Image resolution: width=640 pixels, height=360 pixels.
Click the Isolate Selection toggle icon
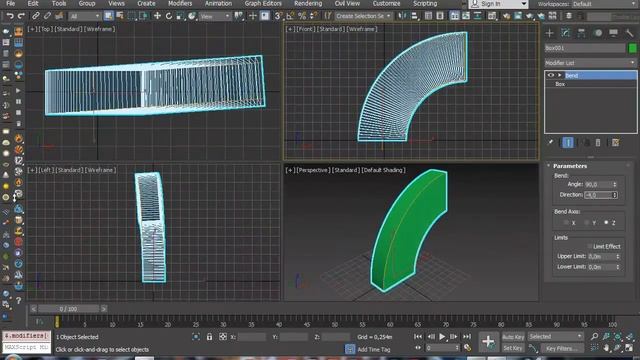196,337
